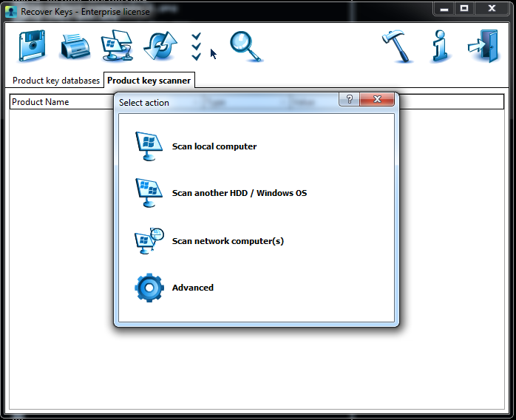Select the Product key scanner tab
This screenshot has width=516, height=420.
pyautogui.click(x=149, y=81)
